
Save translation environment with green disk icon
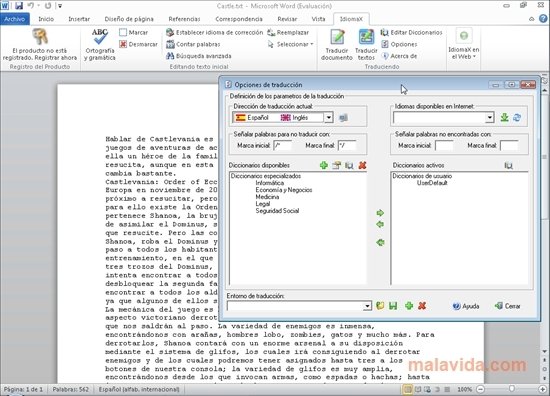click(393, 306)
